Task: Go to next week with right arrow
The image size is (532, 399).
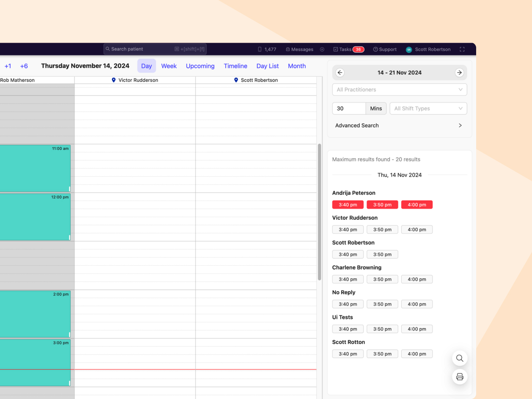Action: (x=459, y=72)
